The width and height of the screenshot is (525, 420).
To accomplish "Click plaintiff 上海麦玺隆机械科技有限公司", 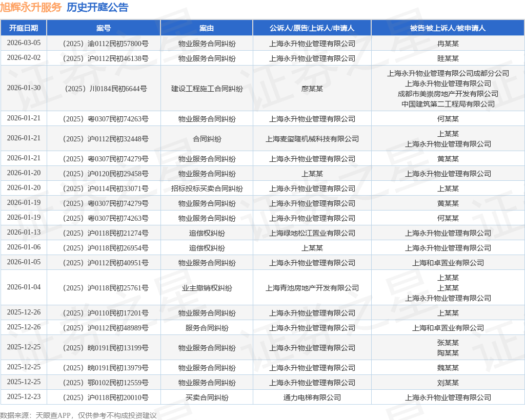I will tap(312, 139).
